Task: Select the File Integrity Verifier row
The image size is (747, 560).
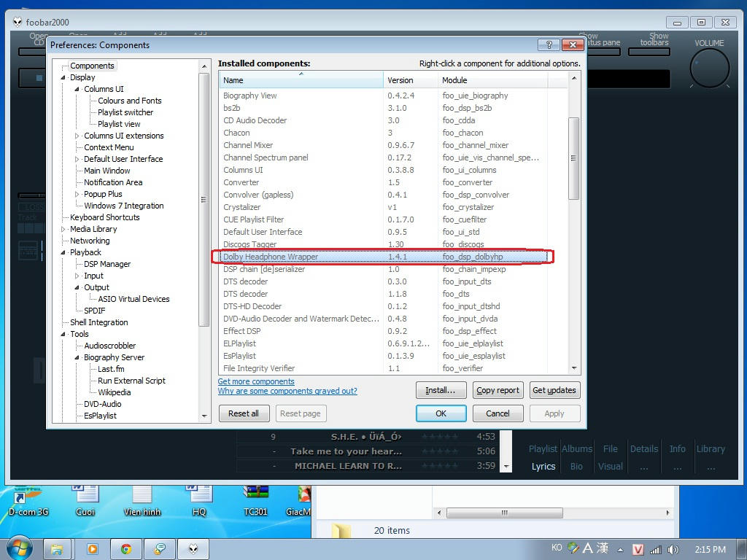Action: point(384,368)
